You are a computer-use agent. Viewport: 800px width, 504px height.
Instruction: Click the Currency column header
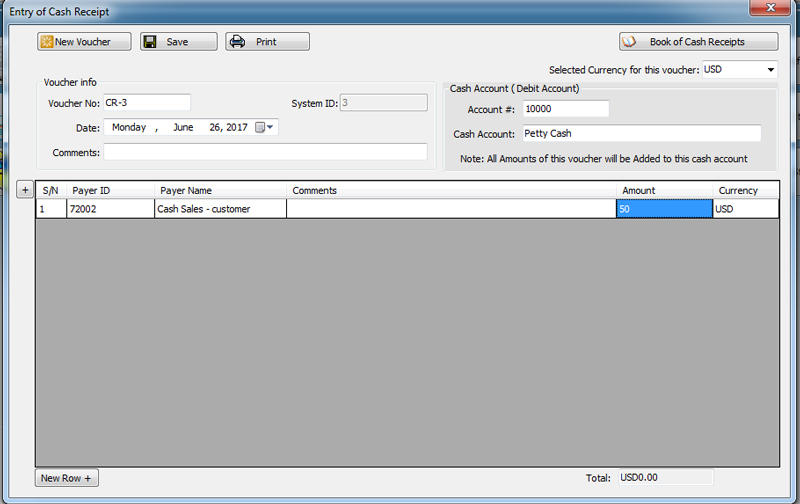pos(746,190)
